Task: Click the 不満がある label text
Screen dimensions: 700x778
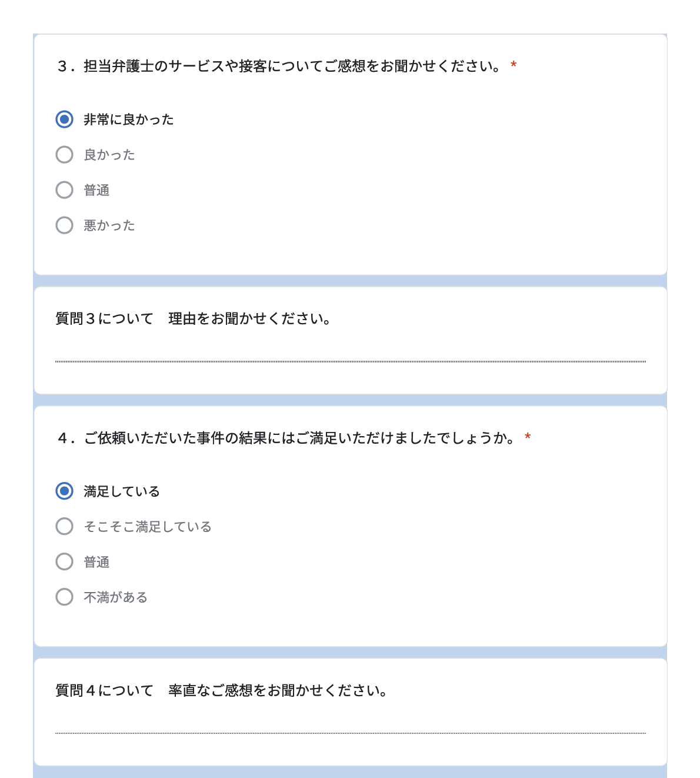Action: point(115,597)
